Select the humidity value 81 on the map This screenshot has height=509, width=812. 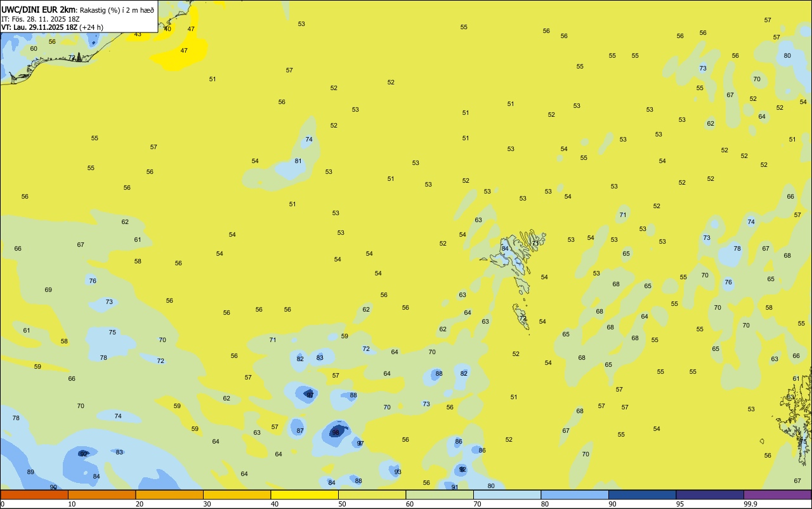298,161
